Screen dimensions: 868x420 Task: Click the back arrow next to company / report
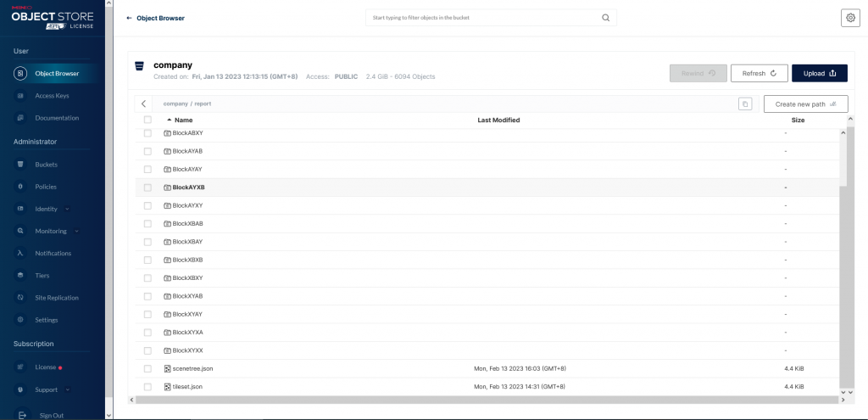coord(144,104)
